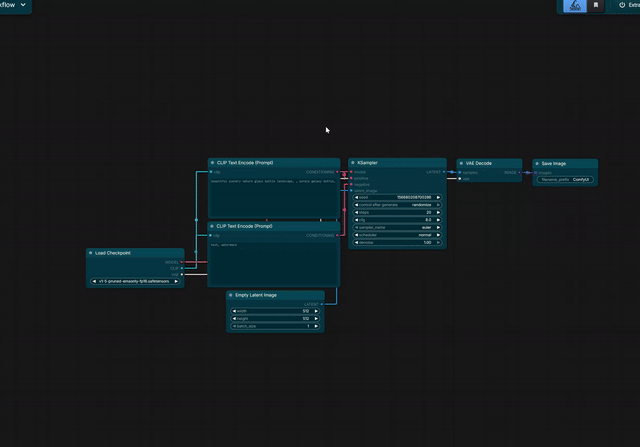Click the Save Image node title
Image resolution: width=640 pixels, height=447 pixels.
[x=553, y=164]
